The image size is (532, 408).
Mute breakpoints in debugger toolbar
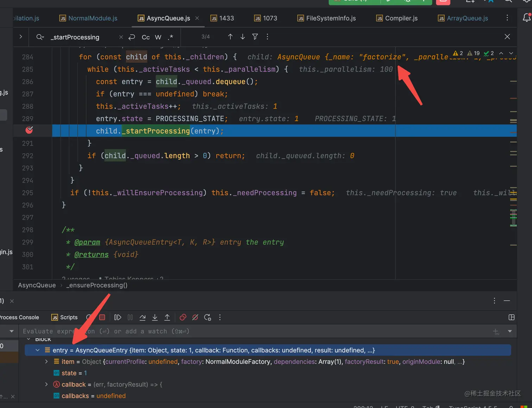(x=195, y=317)
